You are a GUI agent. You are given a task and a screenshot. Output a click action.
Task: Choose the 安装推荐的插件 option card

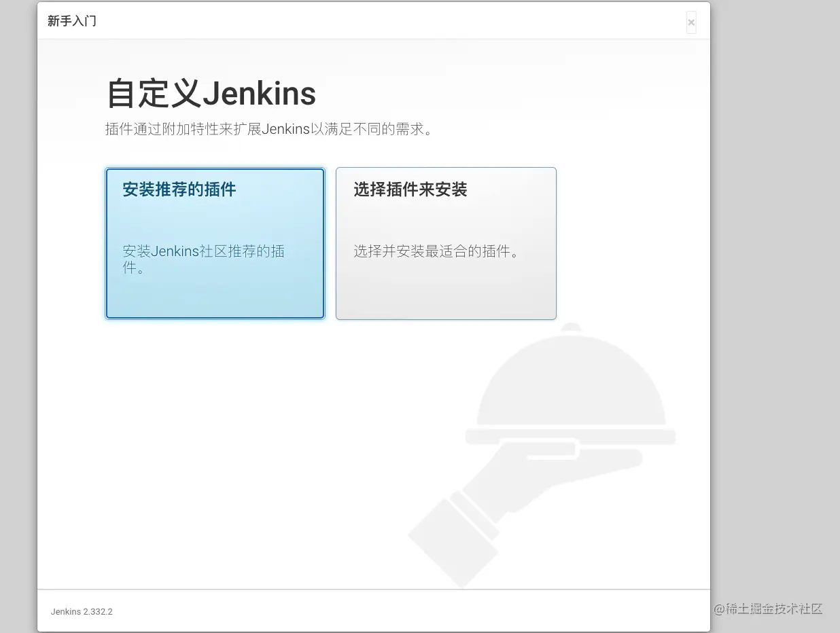tap(215, 243)
